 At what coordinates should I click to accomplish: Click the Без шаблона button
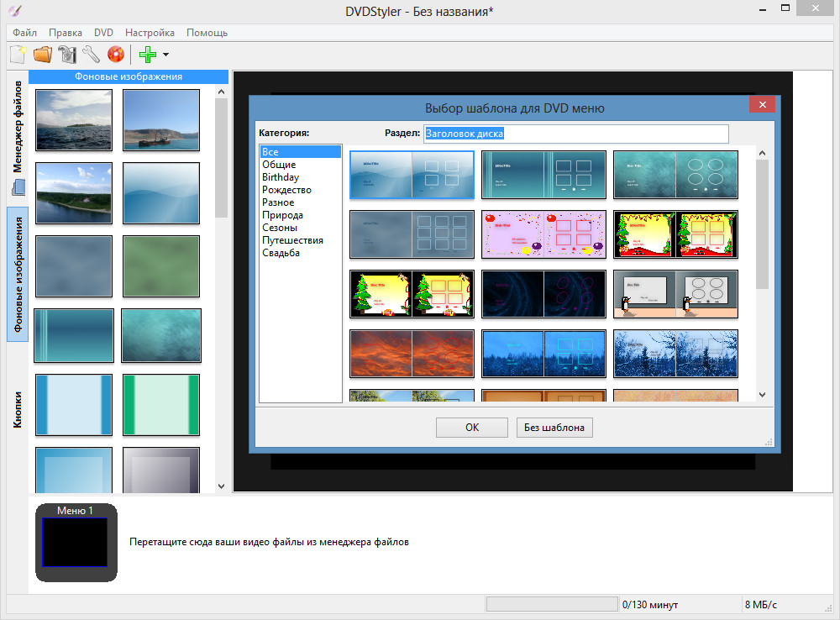pos(554,428)
